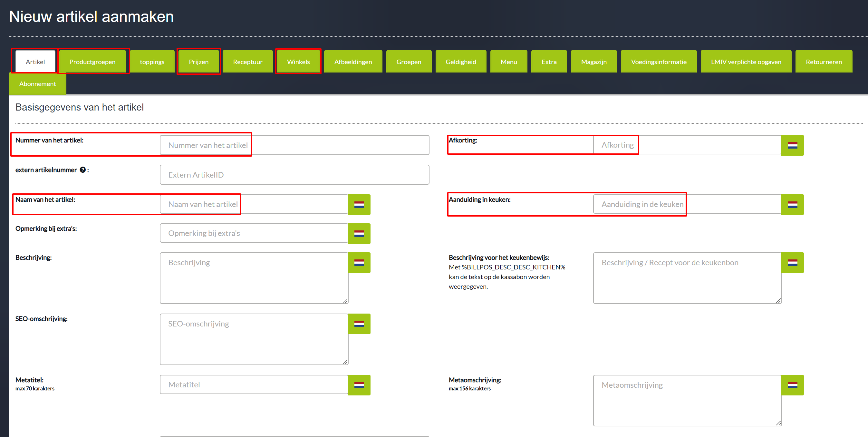Viewport: 868px width, 437px height.
Task: Click the Dutch flag beside Afkorting field
Action: click(x=792, y=145)
